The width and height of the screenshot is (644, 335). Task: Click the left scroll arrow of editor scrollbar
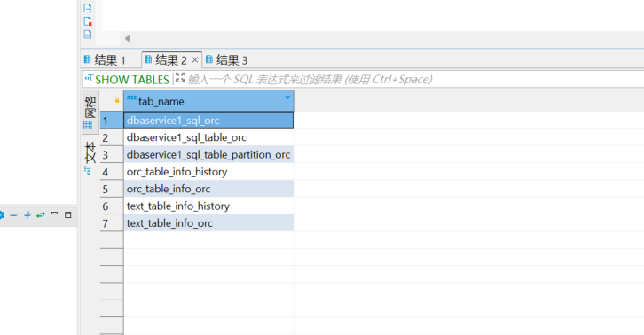[128, 39]
